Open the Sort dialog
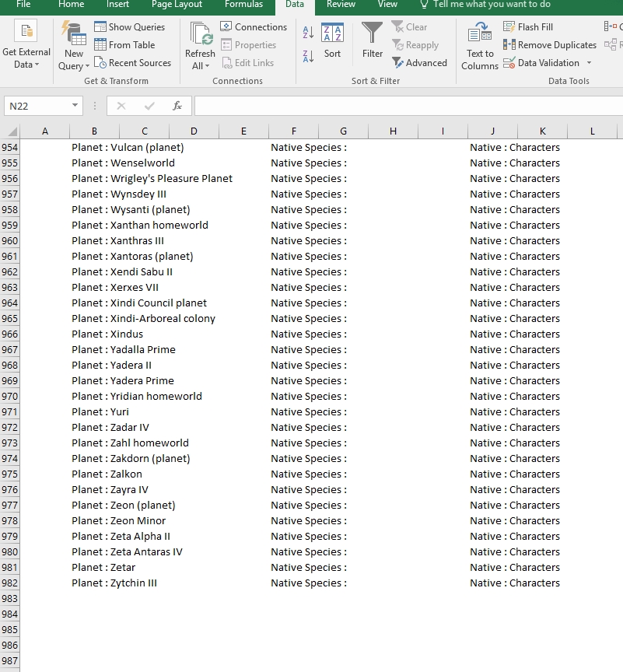Image resolution: width=623 pixels, height=672 pixels. pyautogui.click(x=332, y=41)
